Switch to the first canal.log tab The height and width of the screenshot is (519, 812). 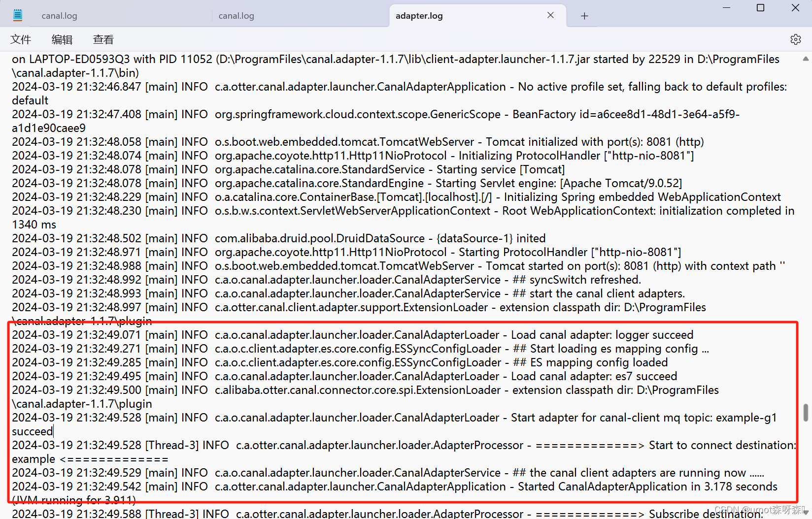click(x=59, y=16)
